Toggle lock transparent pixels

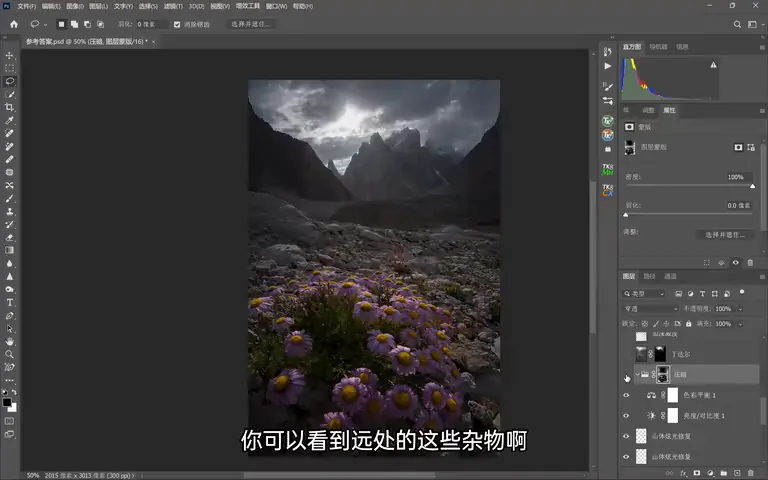click(x=645, y=324)
